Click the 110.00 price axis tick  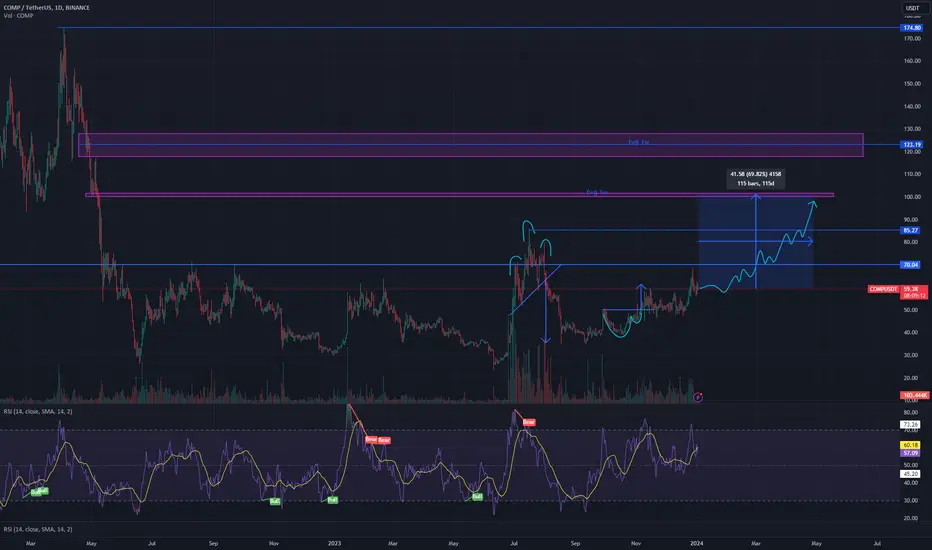click(x=912, y=174)
